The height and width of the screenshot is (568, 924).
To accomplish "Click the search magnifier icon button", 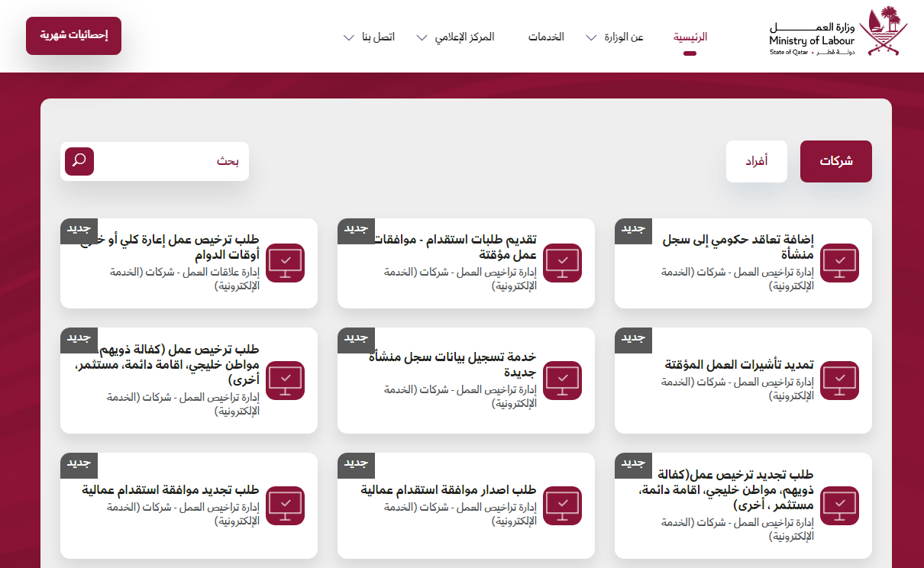I will [79, 161].
